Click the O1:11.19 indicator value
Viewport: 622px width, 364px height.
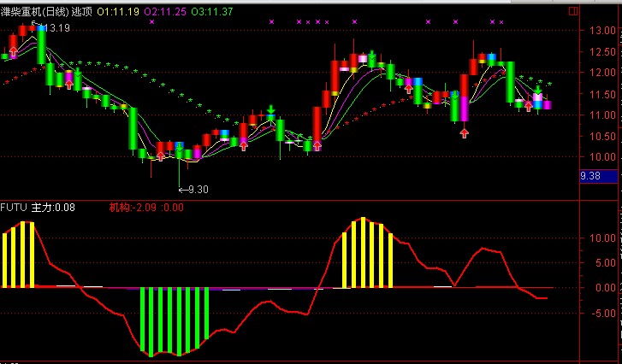coord(118,10)
